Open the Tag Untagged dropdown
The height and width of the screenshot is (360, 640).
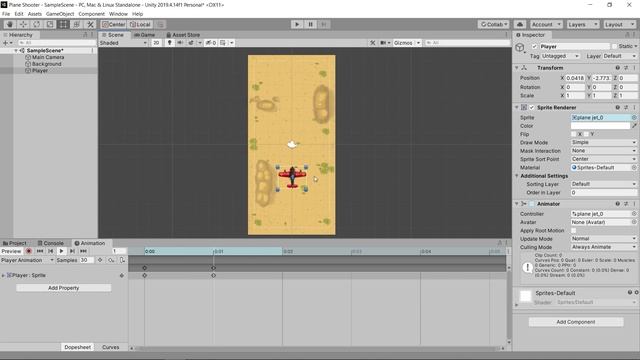(x=560, y=56)
